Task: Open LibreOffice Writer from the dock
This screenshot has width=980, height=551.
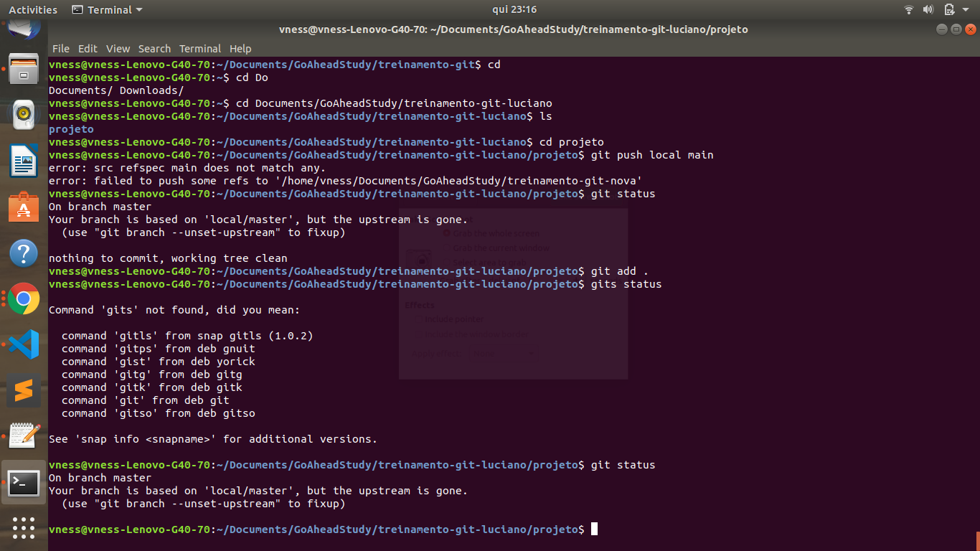Action: tap(24, 160)
